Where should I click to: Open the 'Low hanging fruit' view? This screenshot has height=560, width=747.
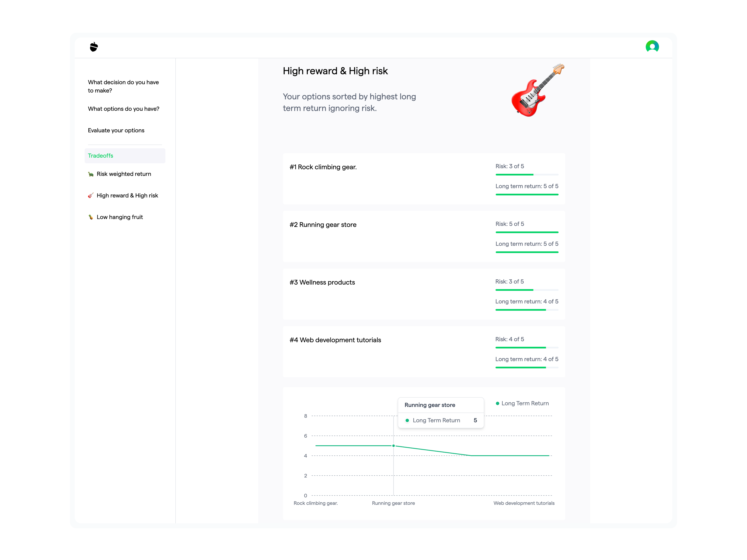tap(120, 217)
